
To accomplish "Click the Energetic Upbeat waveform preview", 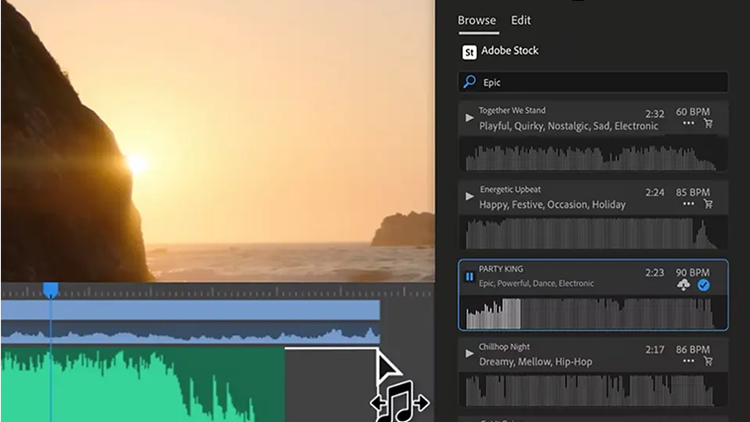I will (x=593, y=233).
